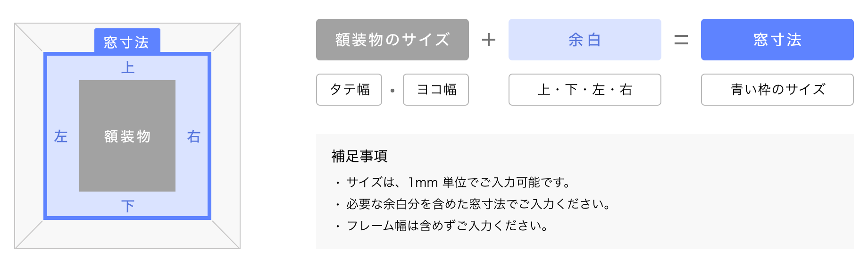The height and width of the screenshot is (268, 868).
Task: Click the single 上 label inside the diagram
Action: 128,68
